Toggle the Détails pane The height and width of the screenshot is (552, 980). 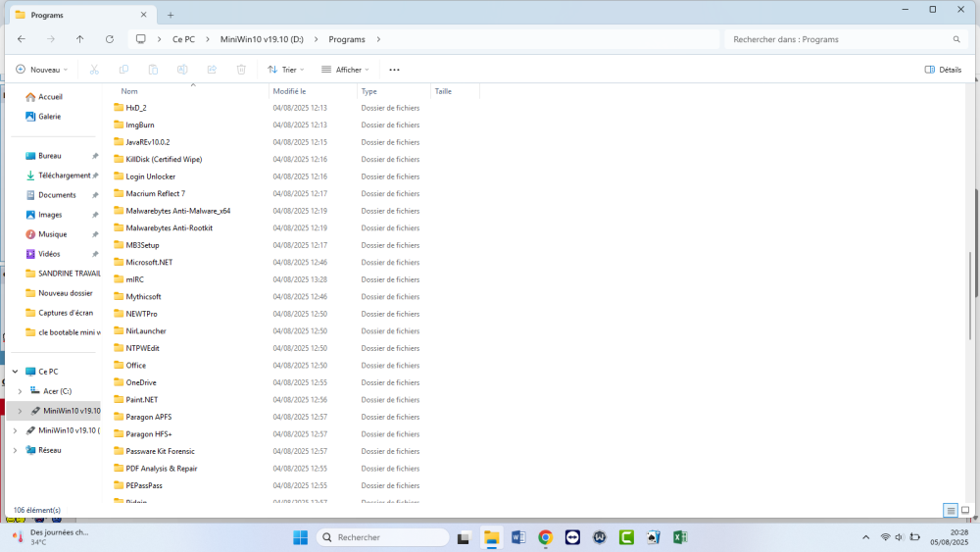point(943,70)
